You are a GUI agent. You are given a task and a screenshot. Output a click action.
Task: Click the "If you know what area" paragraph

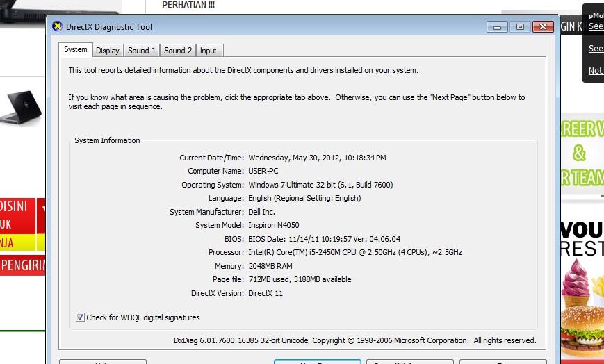(x=297, y=101)
